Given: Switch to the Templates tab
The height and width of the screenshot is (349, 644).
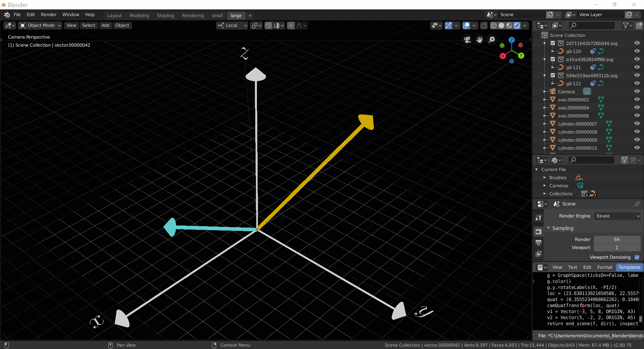Looking at the screenshot, I should pyautogui.click(x=629, y=267).
